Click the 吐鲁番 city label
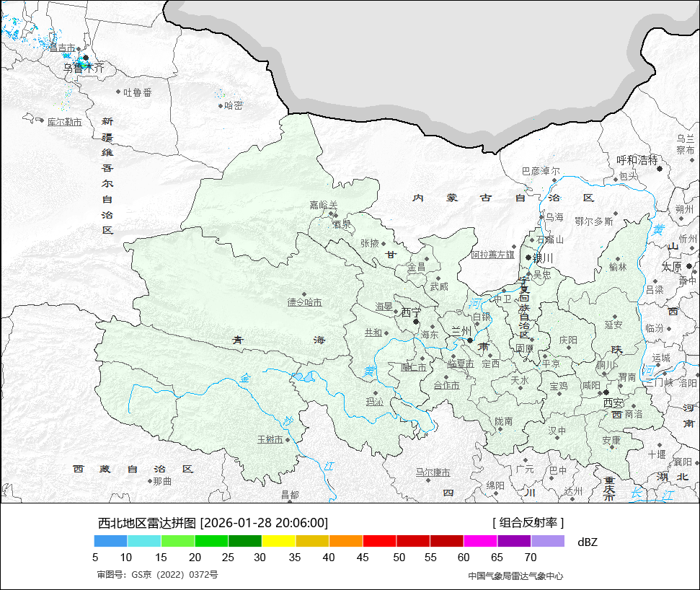 pyautogui.click(x=138, y=92)
